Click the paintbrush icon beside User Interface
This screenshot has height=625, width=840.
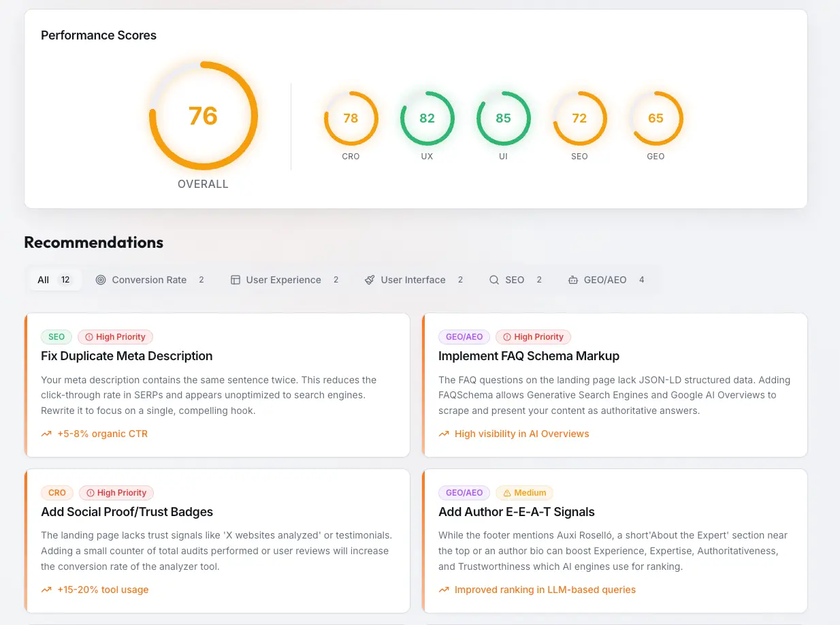point(370,280)
